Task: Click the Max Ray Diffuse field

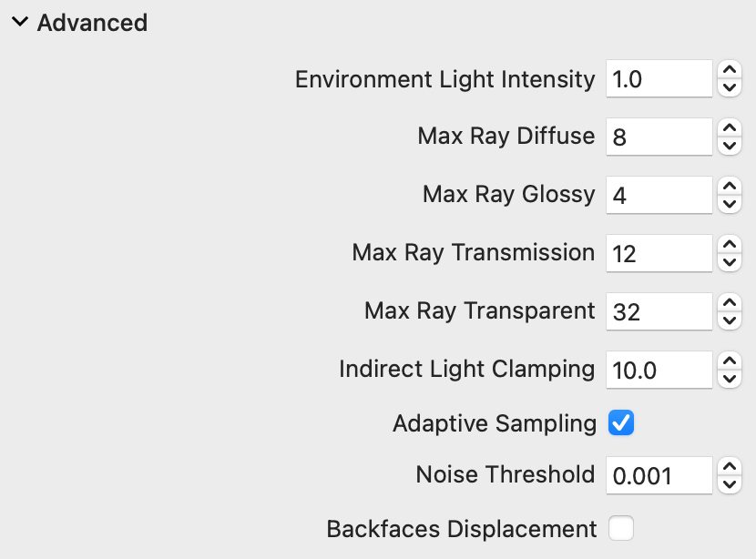Action: tap(658, 137)
